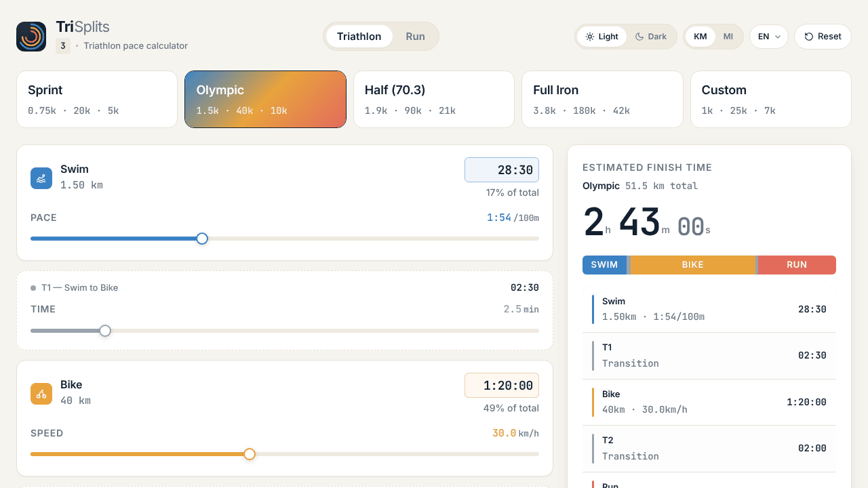
Task: Click the swim pace slider handle
Action: [x=202, y=239]
